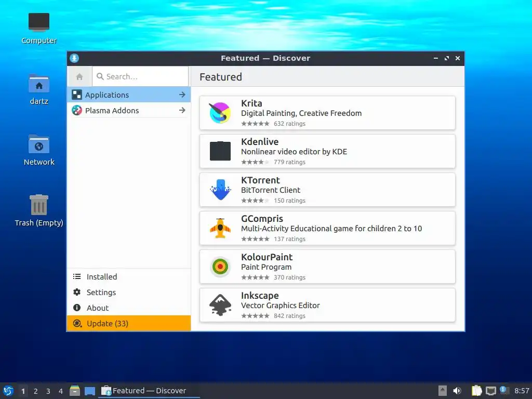Viewport: 532px width, 399px height.
Task: Select the Plasma Addons category
Action: tap(129, 110)
